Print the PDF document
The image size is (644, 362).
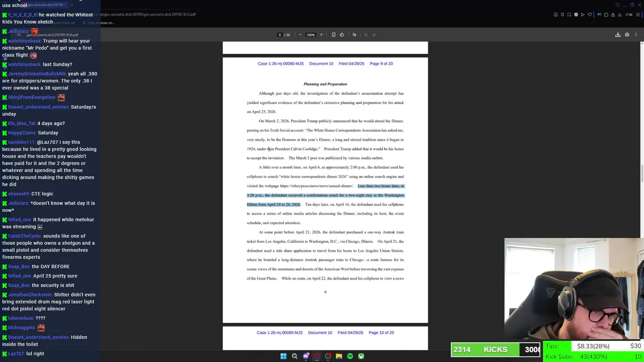(x=627, y=35)
